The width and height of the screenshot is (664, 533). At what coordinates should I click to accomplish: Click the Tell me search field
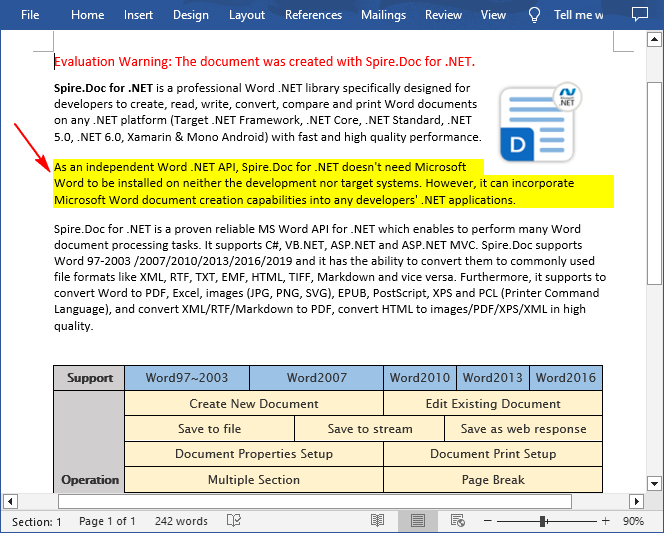[578, 15]
